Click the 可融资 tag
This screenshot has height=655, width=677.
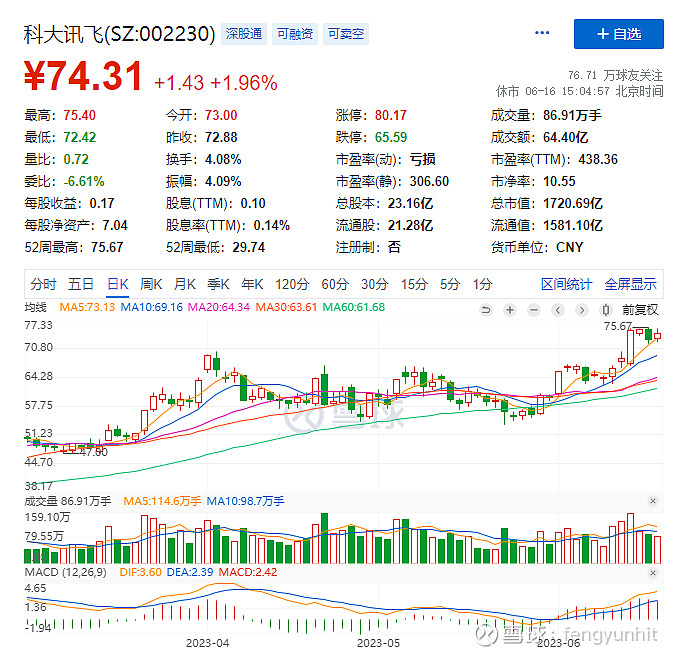click(295, 34)
